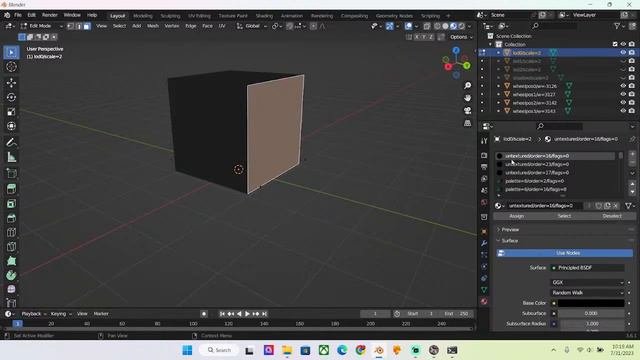
Task: Open the Tool properties tab
Action: click(x=484, y=141)
